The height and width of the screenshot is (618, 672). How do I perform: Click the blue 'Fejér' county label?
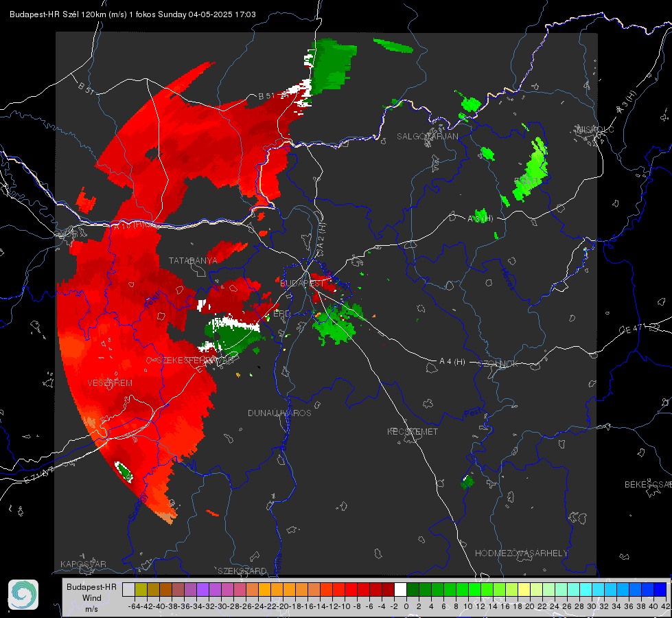point(152,300)
